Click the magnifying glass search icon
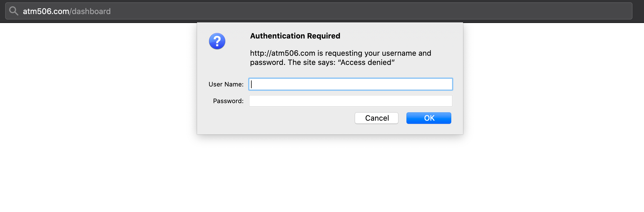The image size is (644, 212). 14,11
